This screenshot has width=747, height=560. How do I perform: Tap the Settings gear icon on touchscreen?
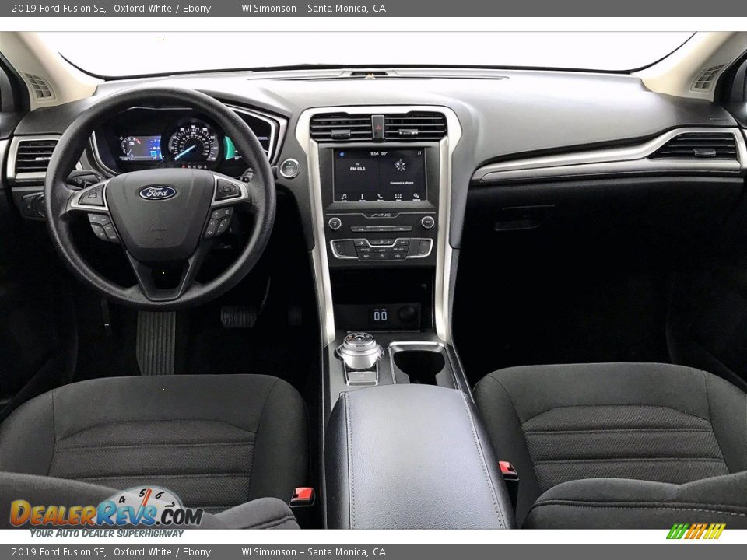pos(416,197)
